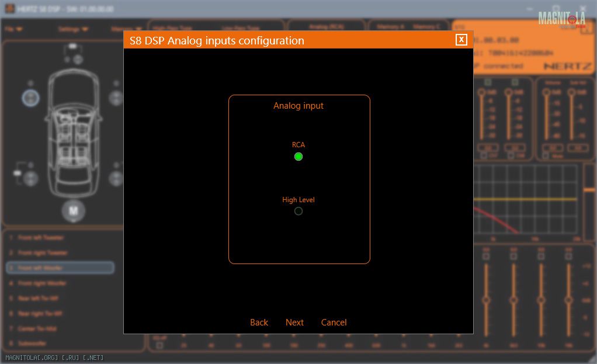The image size is (597, 364).
Task: Select the High Level analog input option
Action: (x=298, y=211)
